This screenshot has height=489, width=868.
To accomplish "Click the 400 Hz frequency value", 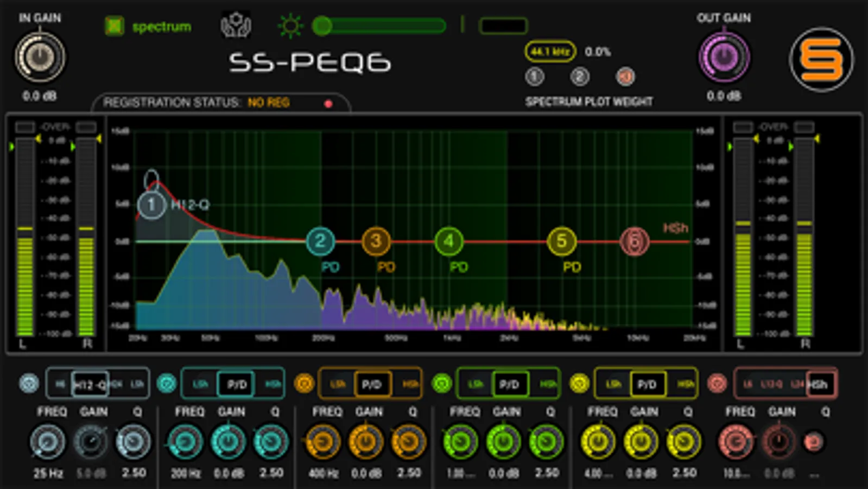I will (324, 473).
